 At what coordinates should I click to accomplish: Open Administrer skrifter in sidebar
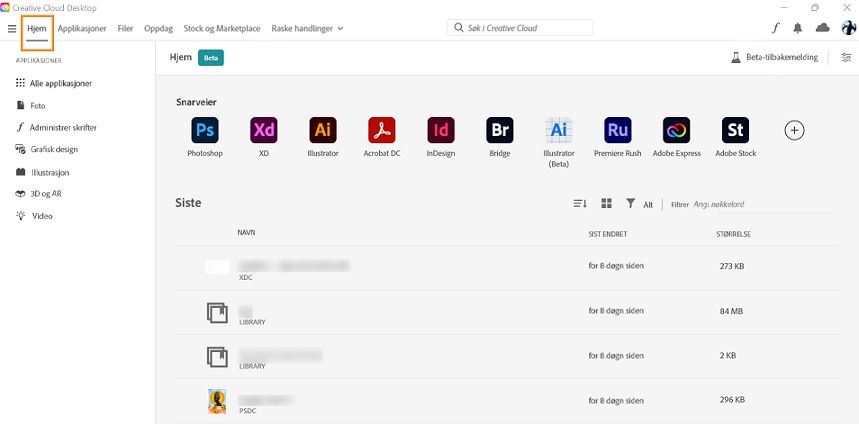pyautogui.click(x=56, y=128)
